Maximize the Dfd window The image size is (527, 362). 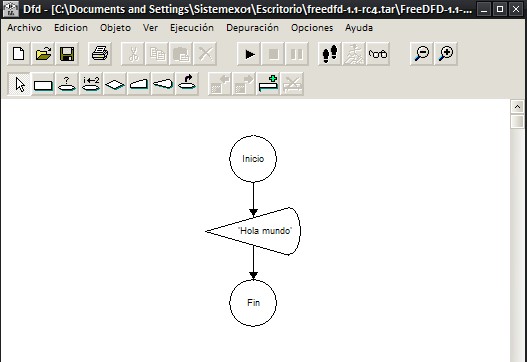click(500, 9)
